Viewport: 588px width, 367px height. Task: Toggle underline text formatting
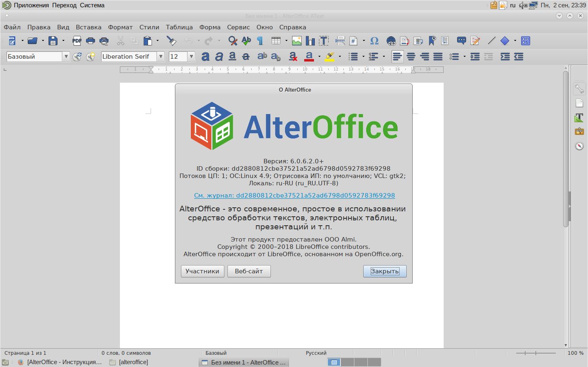click(232, 57)
